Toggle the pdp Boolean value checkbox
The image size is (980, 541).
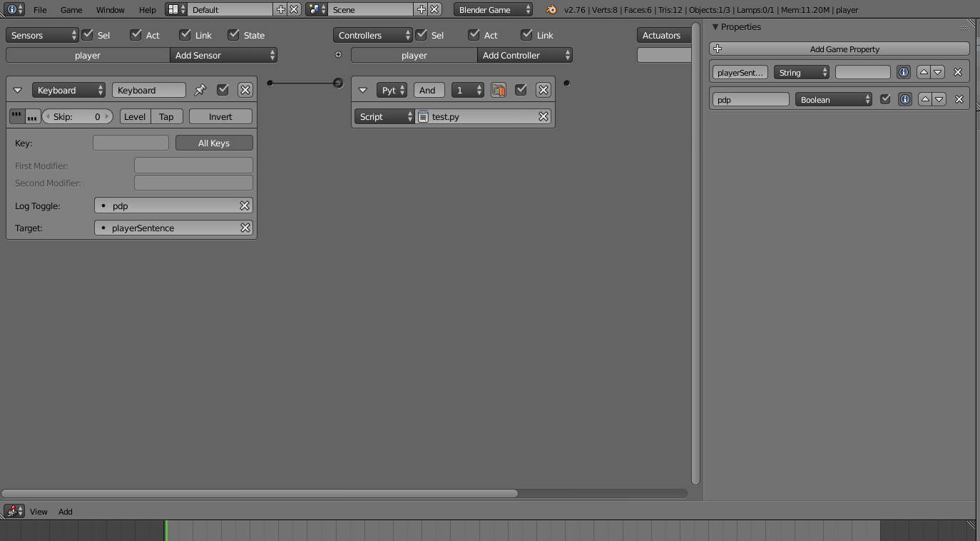coord(885,99)
